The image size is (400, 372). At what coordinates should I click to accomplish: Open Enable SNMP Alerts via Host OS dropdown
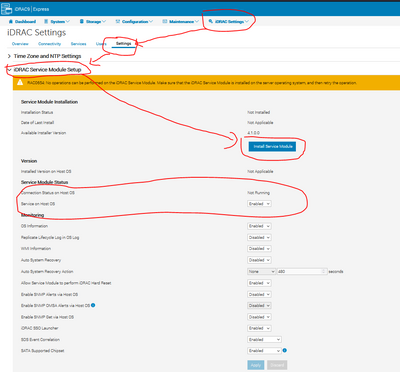[x=259, y=294]
